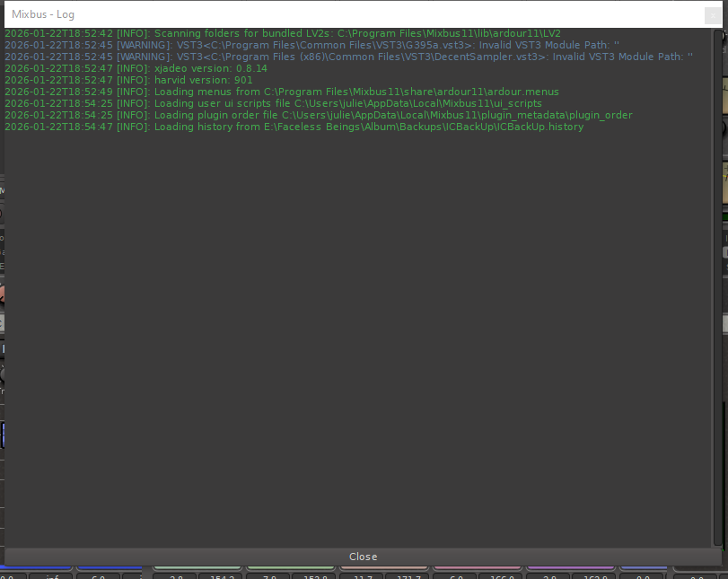Viewport: 728px width, 579px height.
Task: Click the Close button below the log
Action: (363, 557)
